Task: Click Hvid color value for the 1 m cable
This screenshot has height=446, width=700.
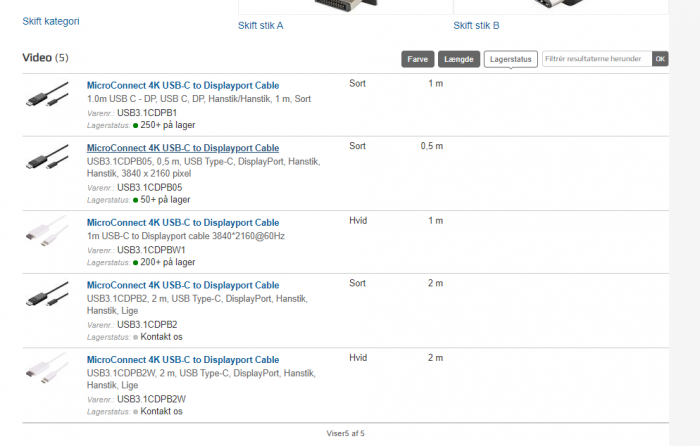Action: pyautogui.click(x=358, y=221)
